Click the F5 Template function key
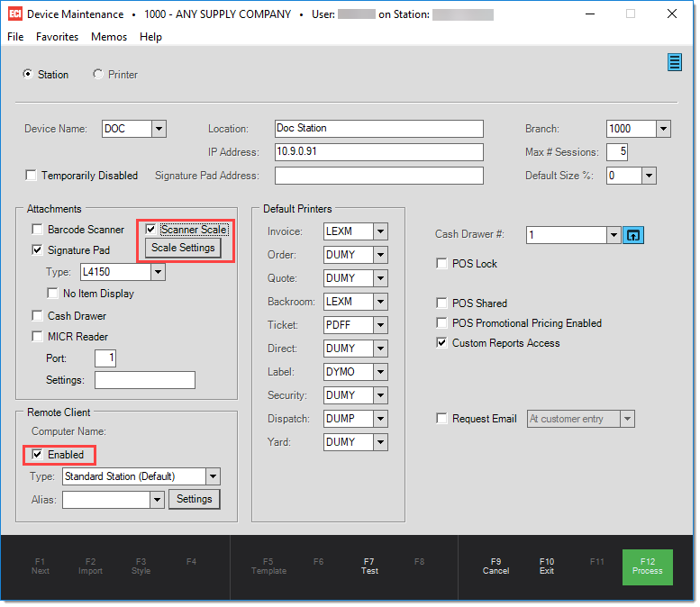 coord(269,568)
